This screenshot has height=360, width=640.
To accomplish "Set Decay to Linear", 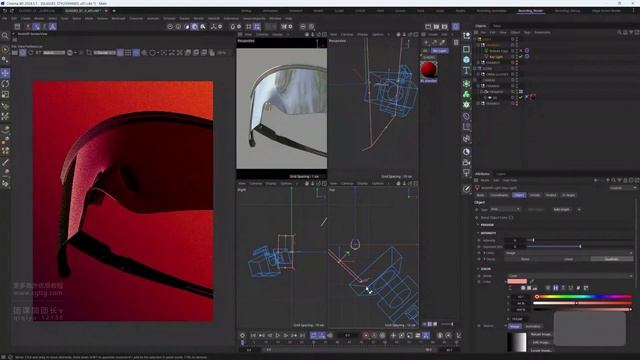I will [568, 259].
